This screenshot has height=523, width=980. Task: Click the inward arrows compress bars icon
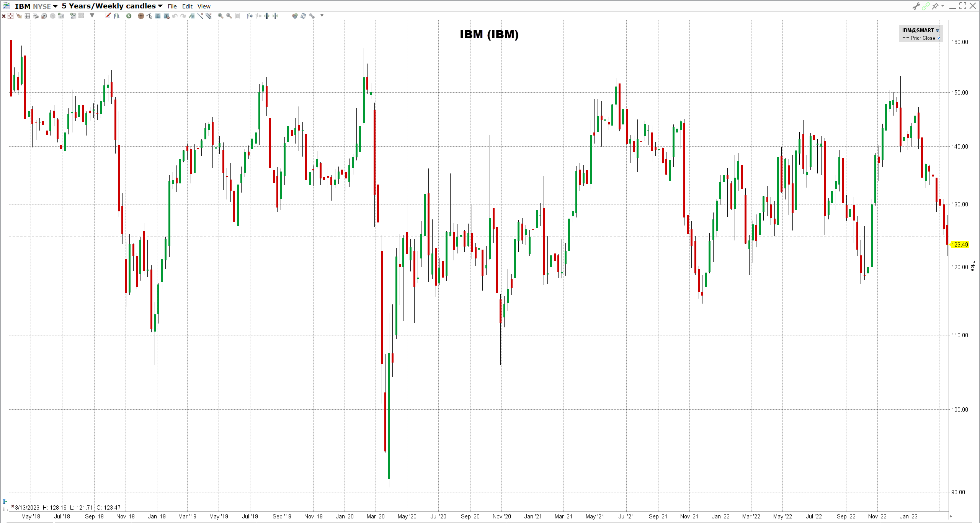point(275,16)
